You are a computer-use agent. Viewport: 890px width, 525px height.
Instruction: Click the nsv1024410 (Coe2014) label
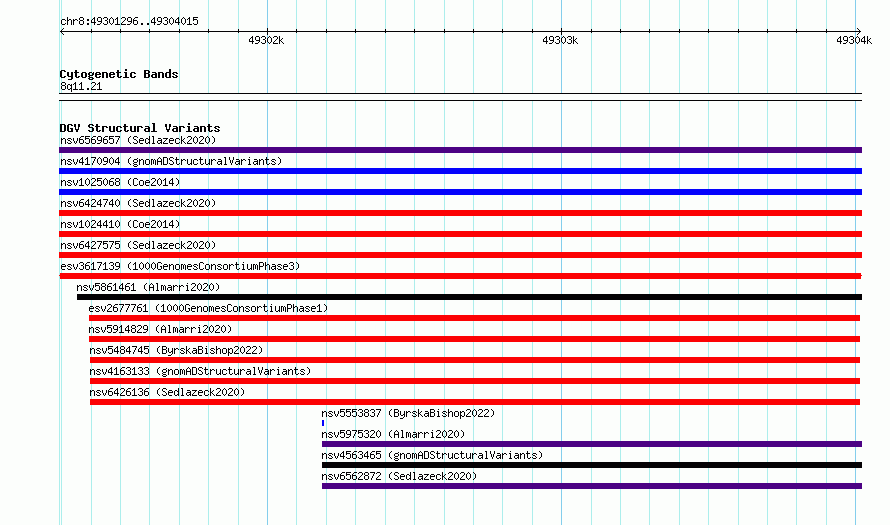[x=120, y=224]
